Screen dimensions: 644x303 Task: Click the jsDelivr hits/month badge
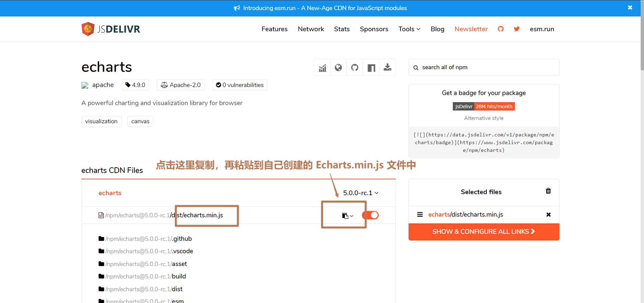484,106
